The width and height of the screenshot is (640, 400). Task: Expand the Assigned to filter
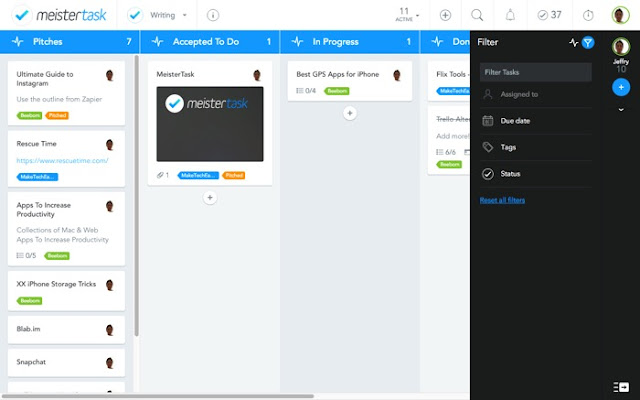coord(536,94)
